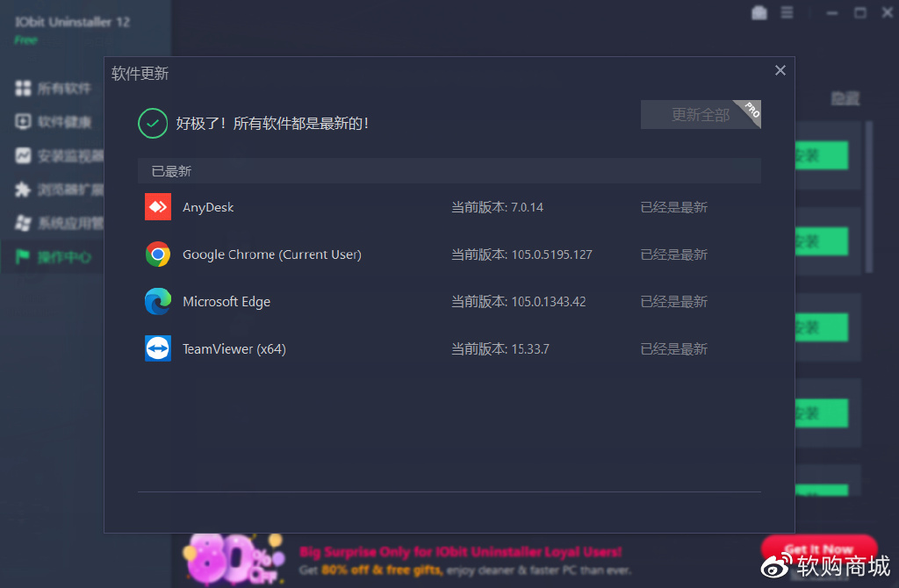Click the Microsoft Edge name text
The image size is (899, 588).
[x=227, y=301]
